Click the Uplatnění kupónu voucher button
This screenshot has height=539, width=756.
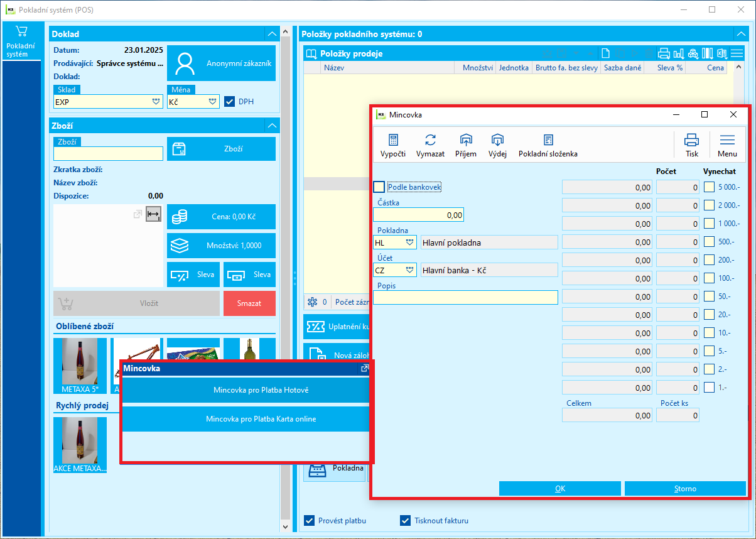(x=337, y=327)
